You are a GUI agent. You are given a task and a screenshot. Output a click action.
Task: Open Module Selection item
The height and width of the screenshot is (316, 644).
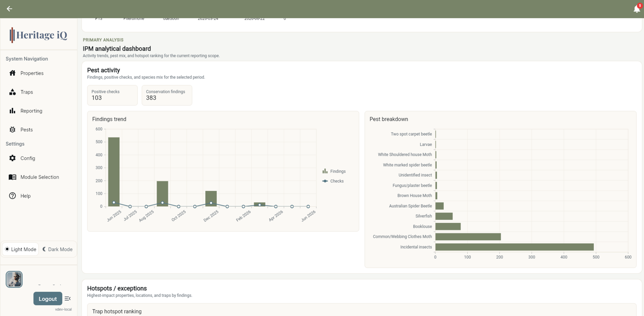click(38, 177)
